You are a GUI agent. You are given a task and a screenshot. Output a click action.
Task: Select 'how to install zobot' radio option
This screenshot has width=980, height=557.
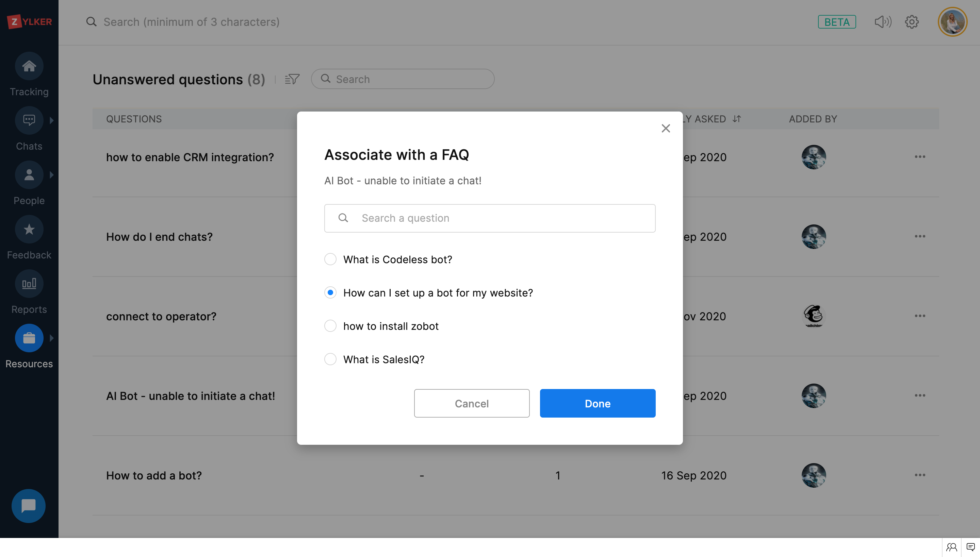[x=330, y=326]
